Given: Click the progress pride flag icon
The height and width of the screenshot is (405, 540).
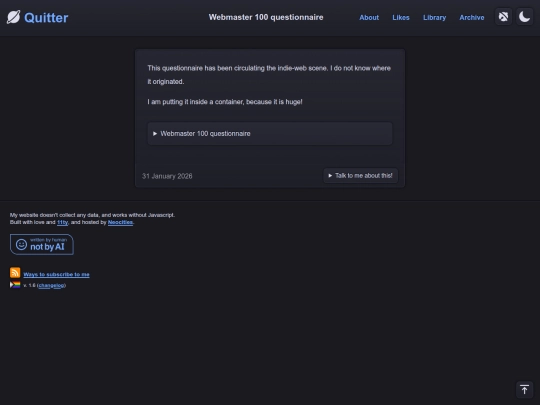Looking at the screenshot, I should [15, 285].
